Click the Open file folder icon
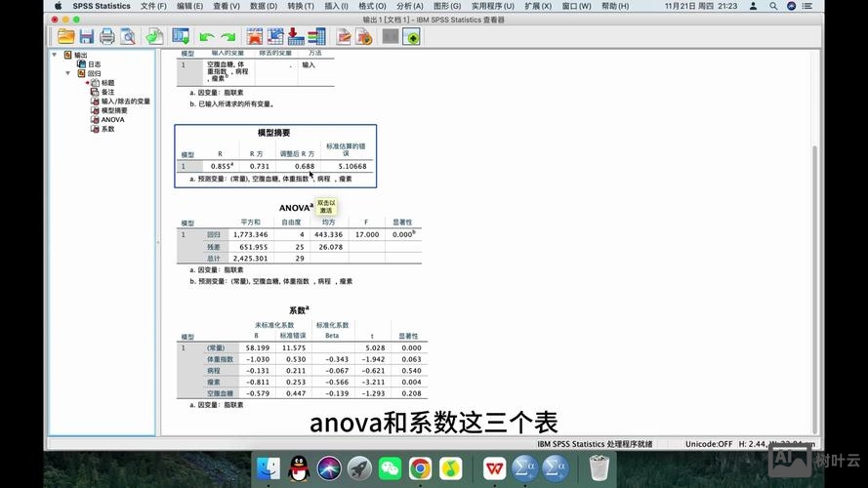Viewport: 868px width, 488px height. [x=65, y=37]
